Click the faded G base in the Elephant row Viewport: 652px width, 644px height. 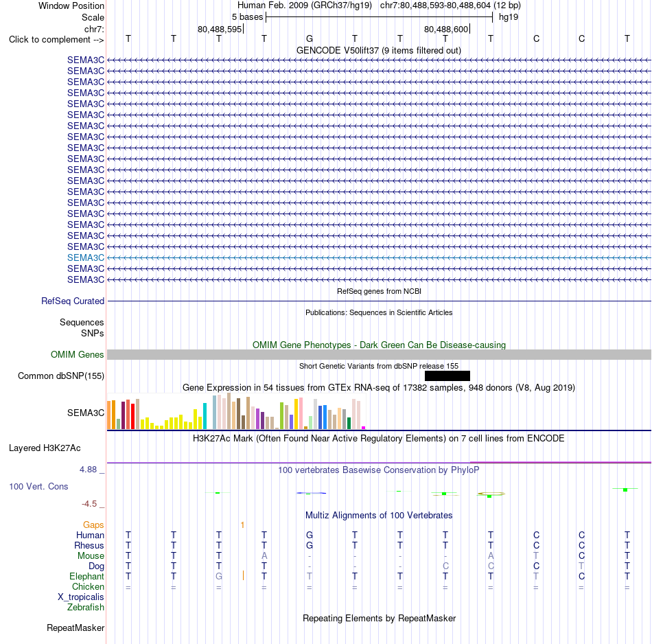pos(219,577)
